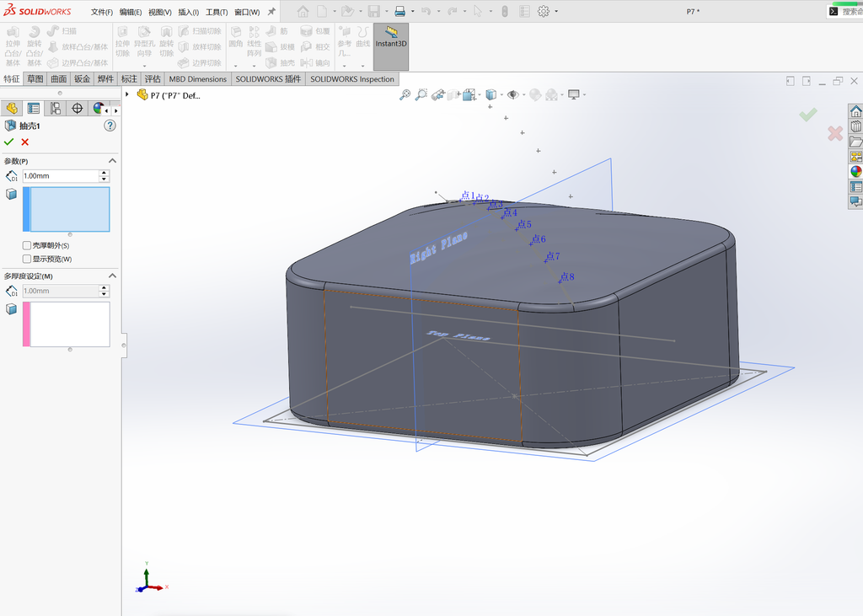Switch to the ConfigurationManager tab icon
The image size is (863, 616).
[56, 109]
